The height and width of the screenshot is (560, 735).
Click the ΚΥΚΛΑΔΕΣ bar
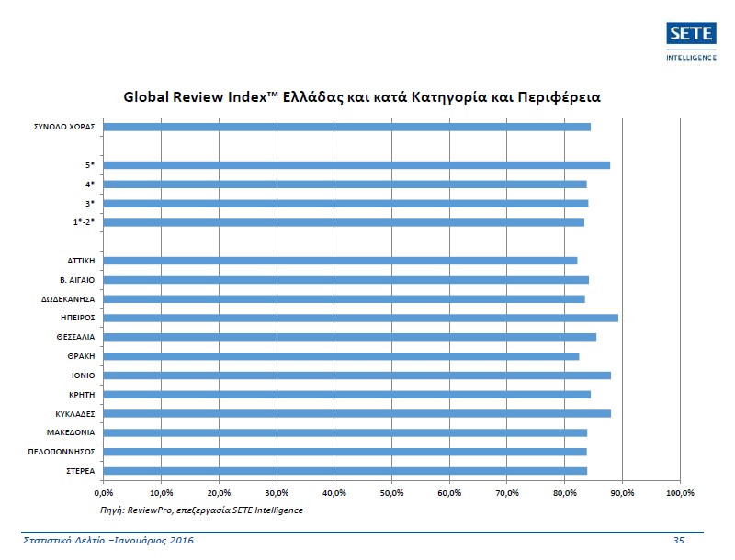click(357, 414)
